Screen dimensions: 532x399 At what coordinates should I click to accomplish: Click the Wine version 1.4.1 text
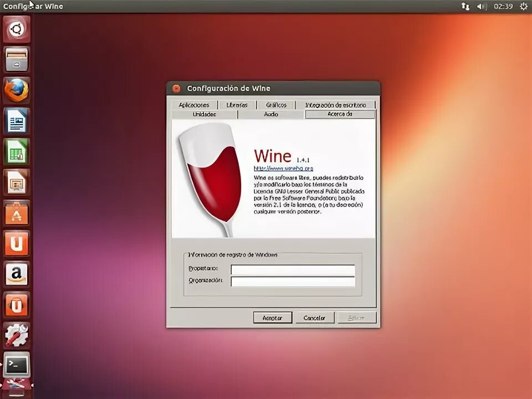303,160
